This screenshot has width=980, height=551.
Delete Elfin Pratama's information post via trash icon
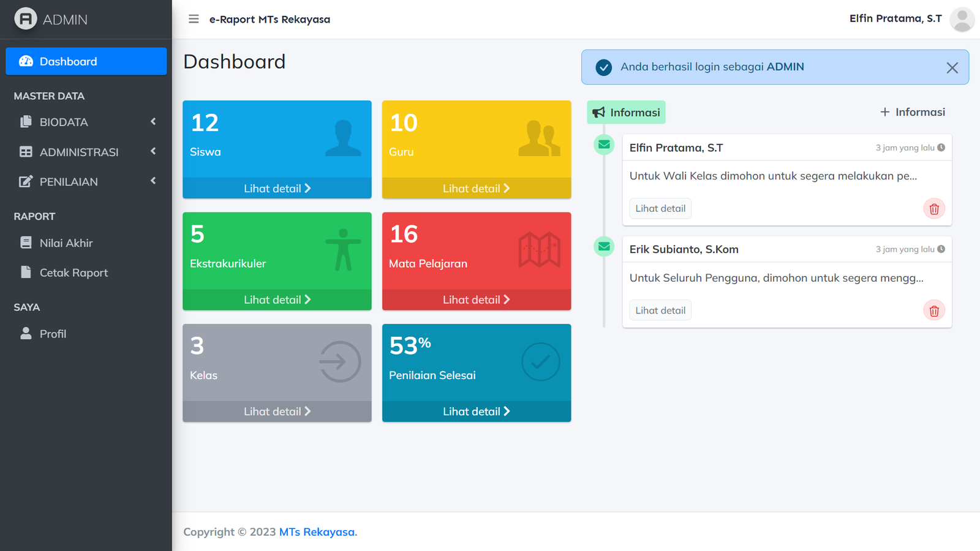tap(933, 209)
